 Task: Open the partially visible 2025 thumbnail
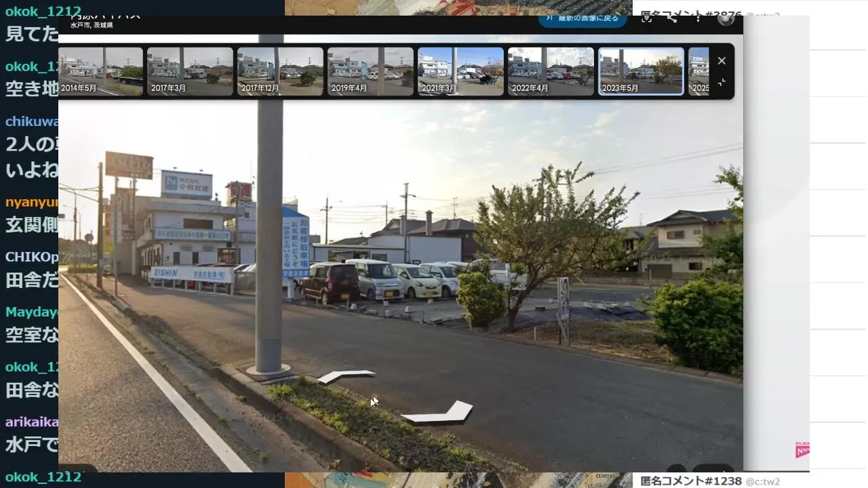(698, 71)
